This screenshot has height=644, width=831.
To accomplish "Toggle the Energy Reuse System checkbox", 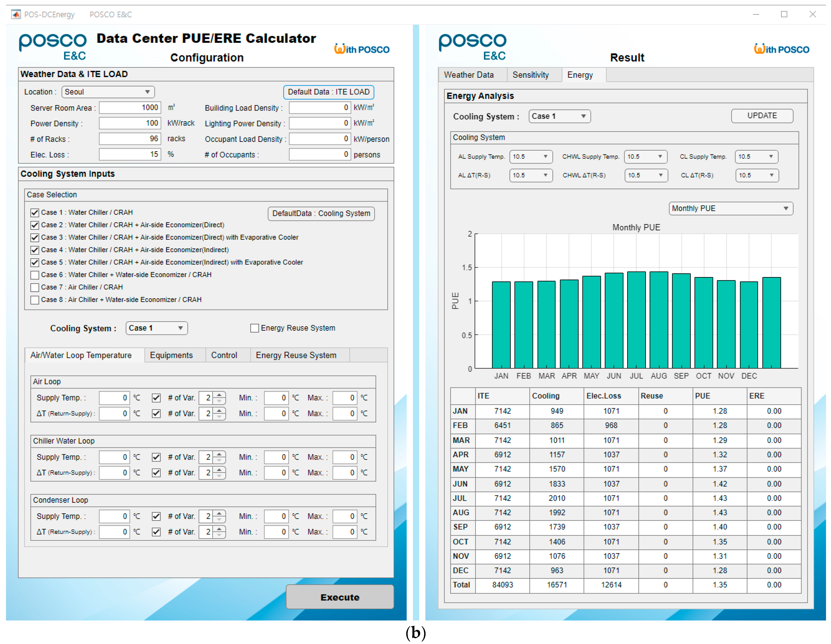I will point(255,328).
